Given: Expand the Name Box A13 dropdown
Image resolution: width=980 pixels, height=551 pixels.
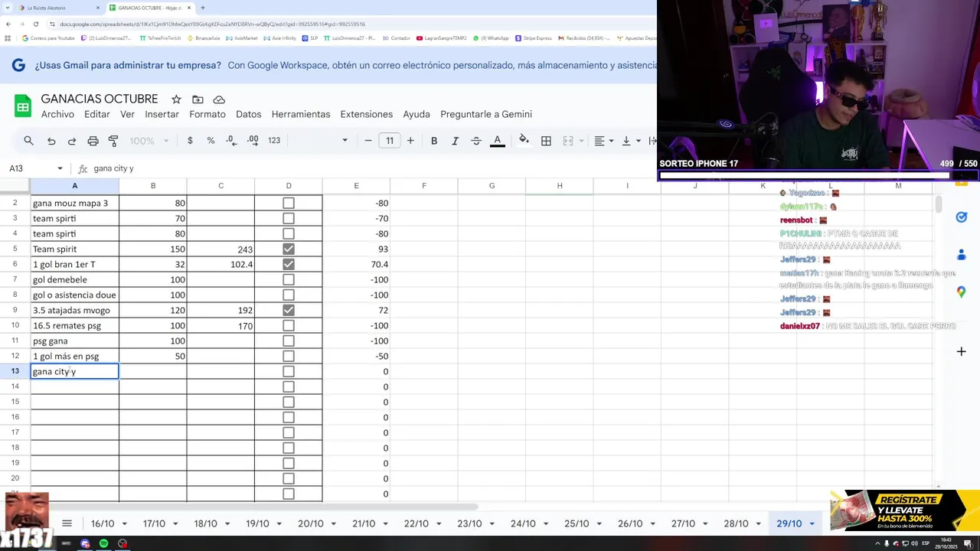Looking at the screenshot, I should click(60, 168).
